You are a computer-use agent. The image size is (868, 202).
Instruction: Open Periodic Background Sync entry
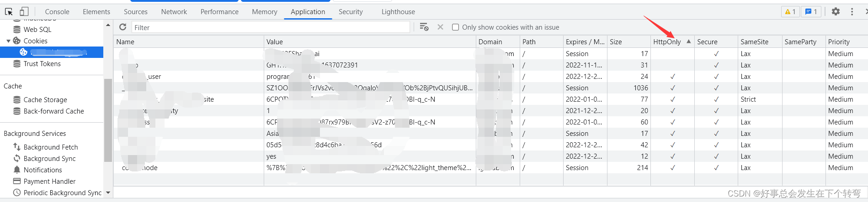click(63, 192)
